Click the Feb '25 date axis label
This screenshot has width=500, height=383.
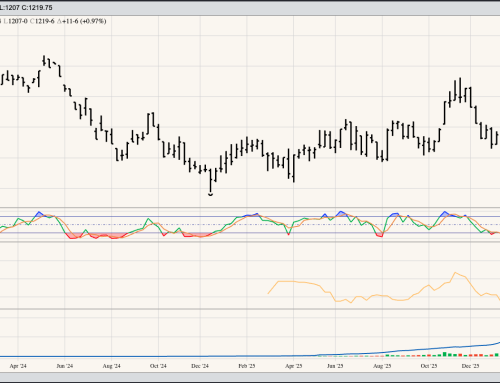247,366
